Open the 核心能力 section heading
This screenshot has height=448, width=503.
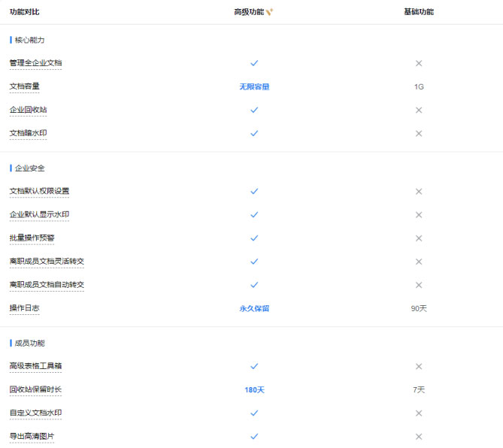pyautogui.click(x=30, y=40)
